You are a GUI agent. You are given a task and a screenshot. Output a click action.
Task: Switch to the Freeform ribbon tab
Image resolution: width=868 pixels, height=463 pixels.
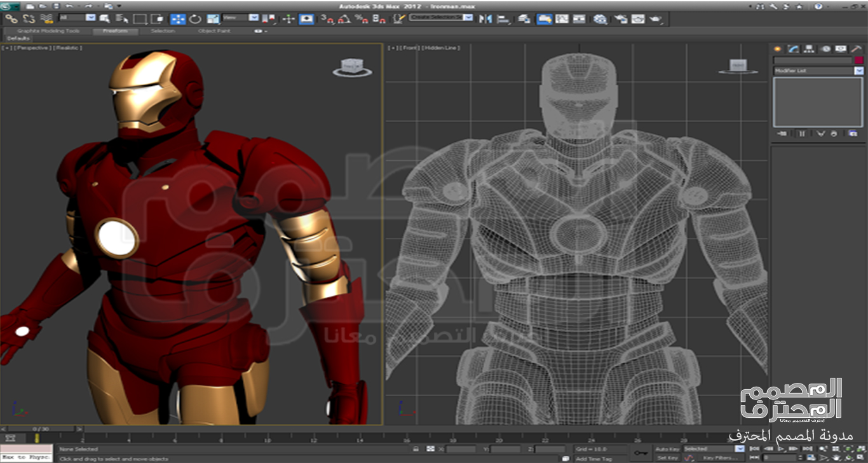(x=115, y=31)
